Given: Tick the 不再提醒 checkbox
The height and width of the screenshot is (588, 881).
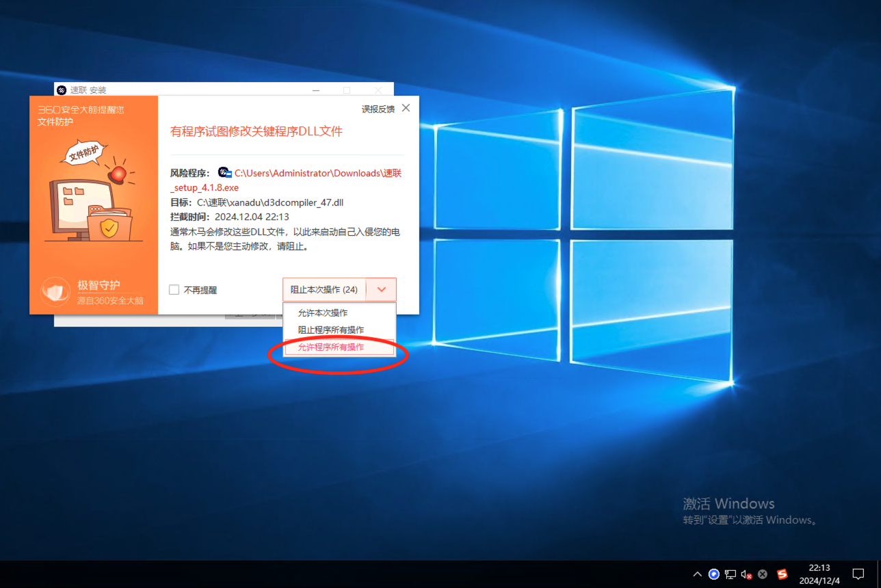Looking at the screenshot, I should coord(174,290).
